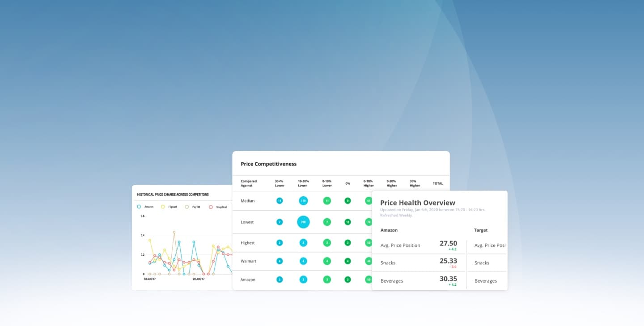Open the Price Competitiveness panel title
This screenshot has width=644, height=326.
point(268,164)
